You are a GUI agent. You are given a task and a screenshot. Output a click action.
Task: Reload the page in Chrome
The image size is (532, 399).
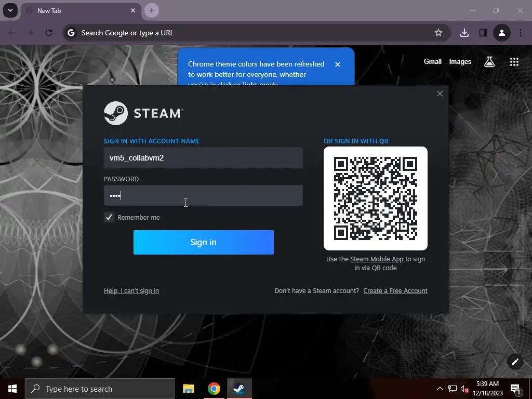pos(49,33)
